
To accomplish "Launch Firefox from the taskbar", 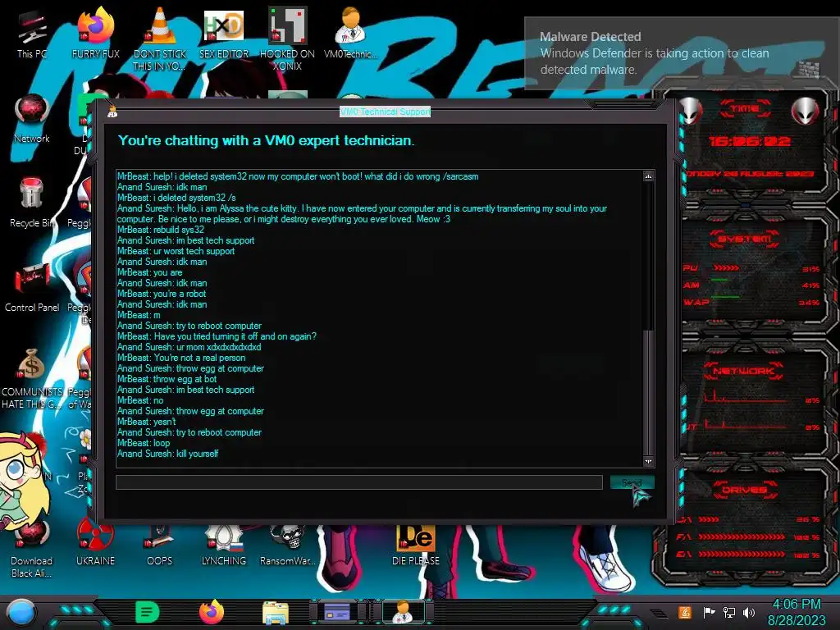I will (x=212, y=612).
